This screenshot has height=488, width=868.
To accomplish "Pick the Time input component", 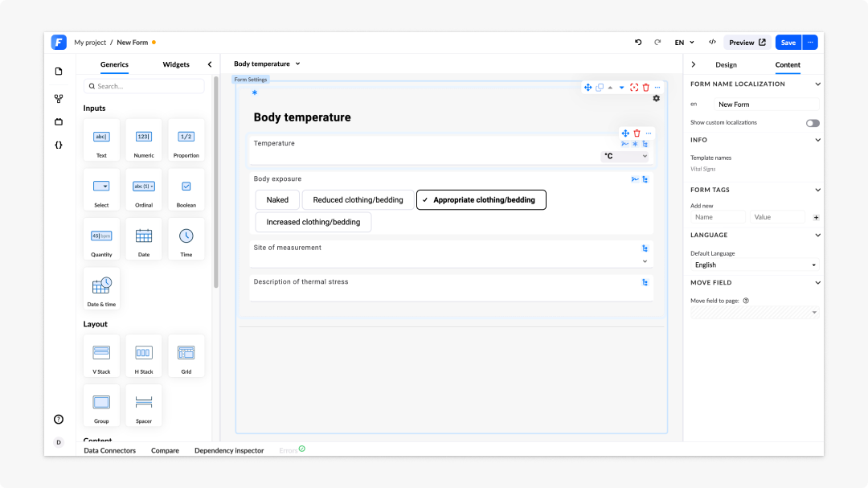I will tap(186, 240).
